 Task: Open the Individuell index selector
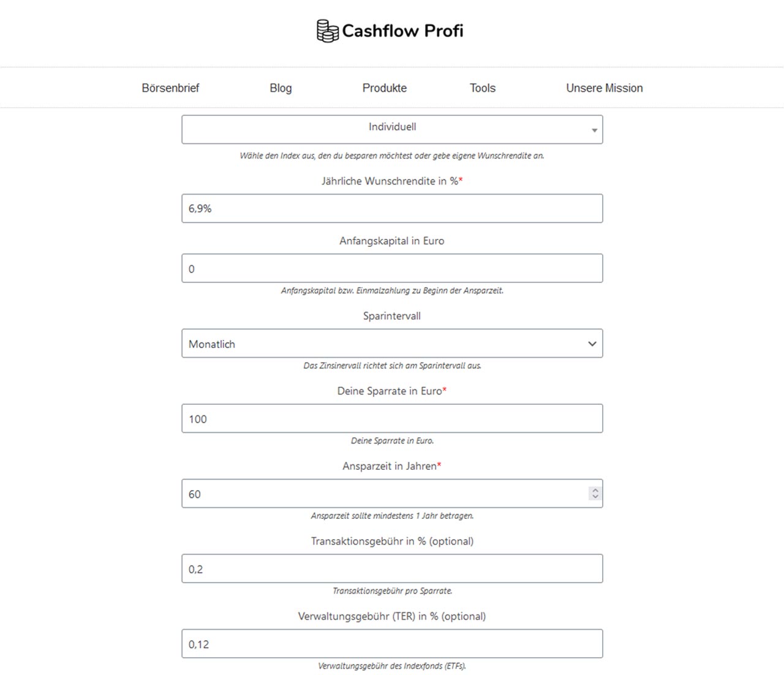(392, 129)
